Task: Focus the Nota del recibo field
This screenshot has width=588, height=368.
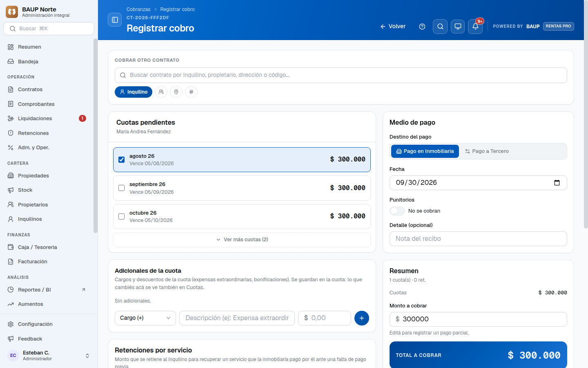Action: (x=478, y=239)
